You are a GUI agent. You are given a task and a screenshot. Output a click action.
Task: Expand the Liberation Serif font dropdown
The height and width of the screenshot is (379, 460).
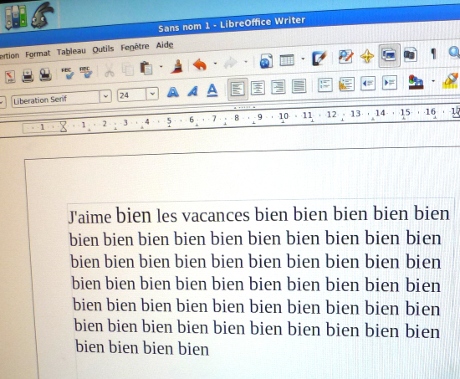(106, 96)
